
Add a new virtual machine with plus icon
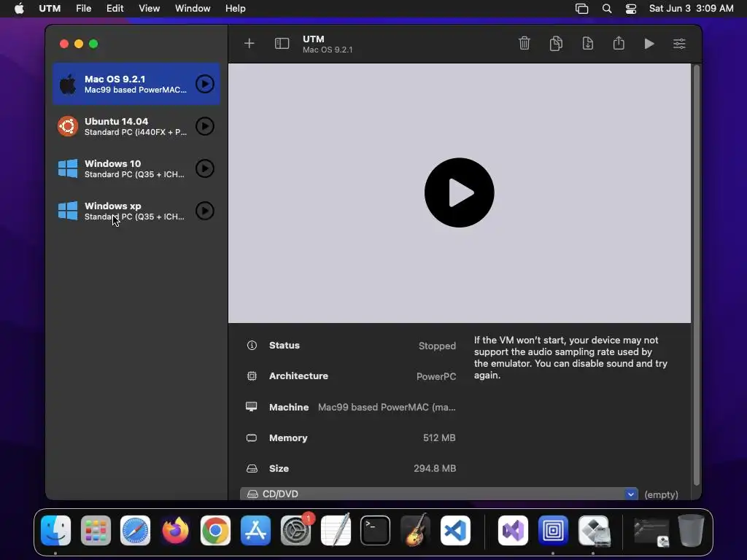pos(249,44)
